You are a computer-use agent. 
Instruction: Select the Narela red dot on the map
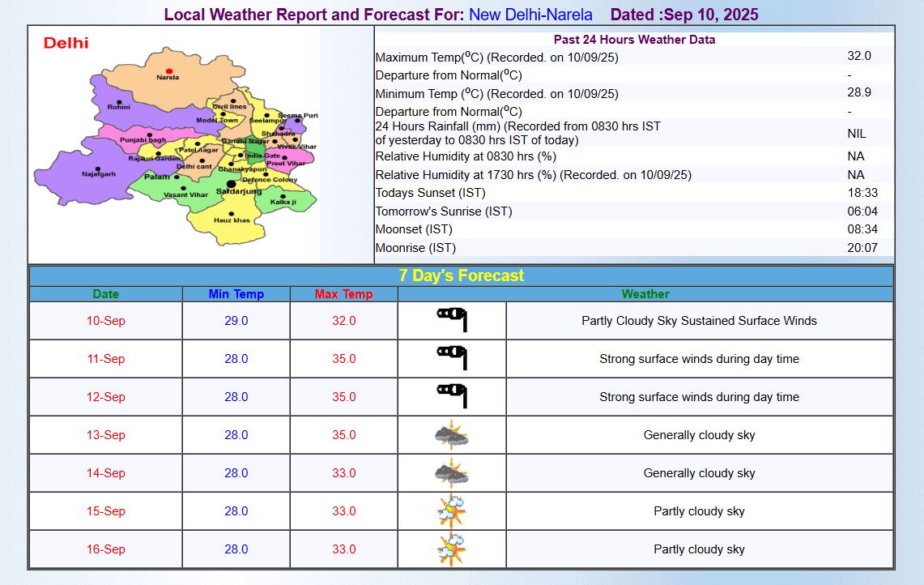[x=169, y=71]
